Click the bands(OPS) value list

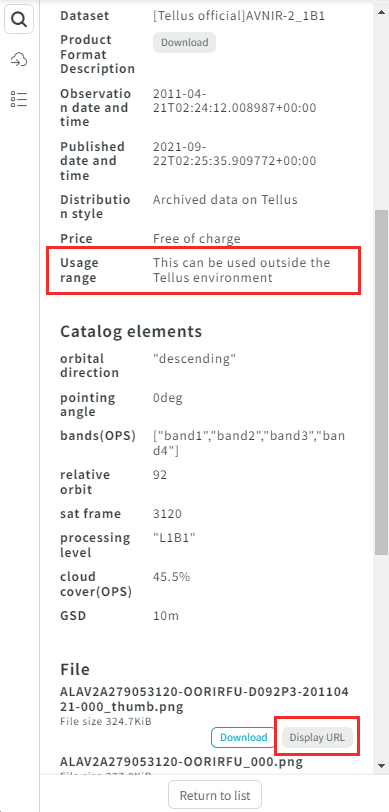249,443
